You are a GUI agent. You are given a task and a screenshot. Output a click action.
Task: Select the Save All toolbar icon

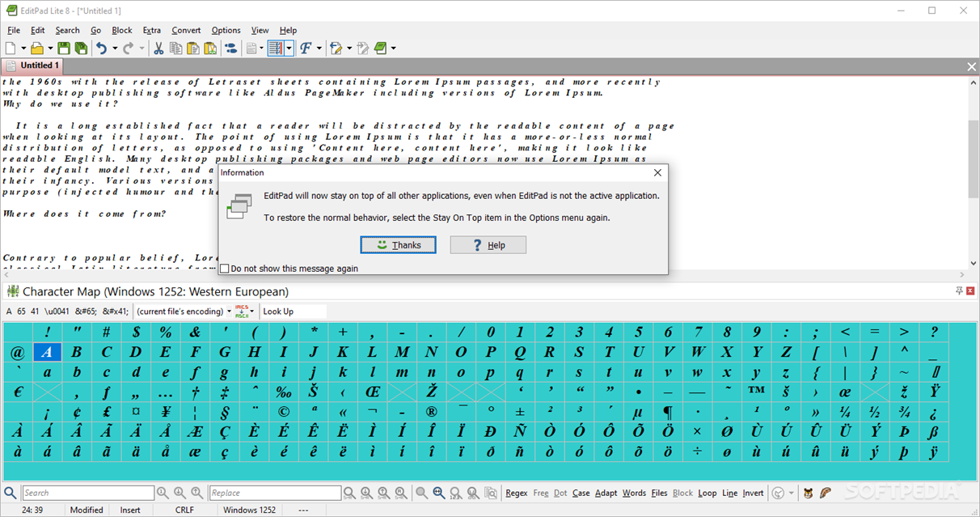click(x=82, y=48)
